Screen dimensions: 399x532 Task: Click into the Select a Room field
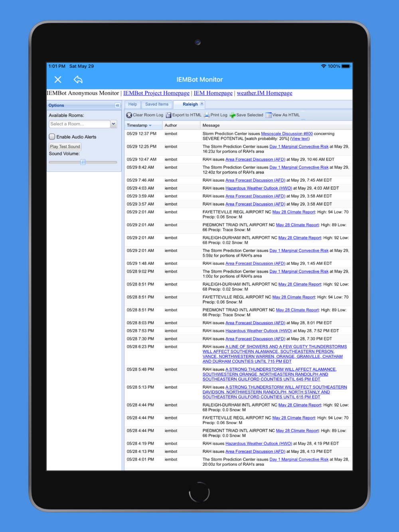[79, 124]
